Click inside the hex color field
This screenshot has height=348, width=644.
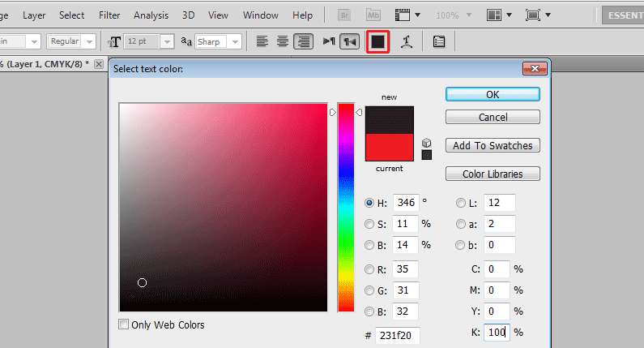coord(398,335)
